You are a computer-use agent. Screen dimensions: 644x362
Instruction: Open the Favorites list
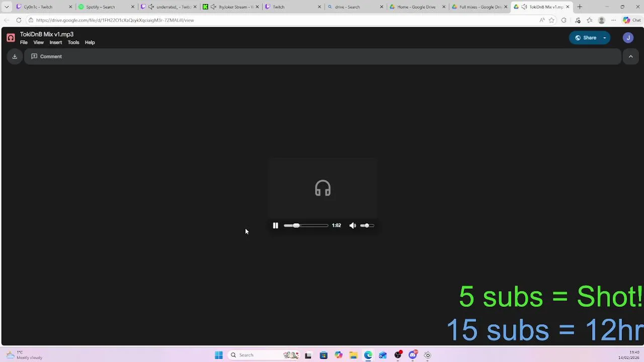590,20
